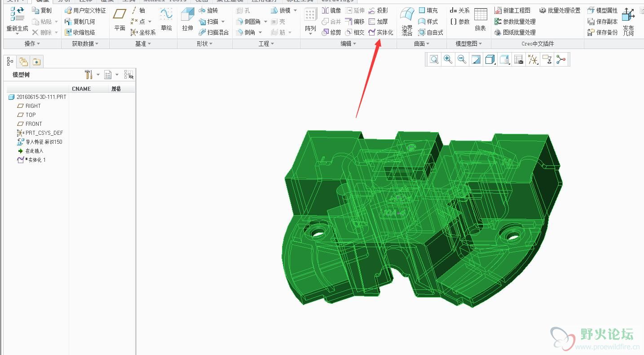Start a 草绘 sketch

pyautogui.click(x=166, y=19)
